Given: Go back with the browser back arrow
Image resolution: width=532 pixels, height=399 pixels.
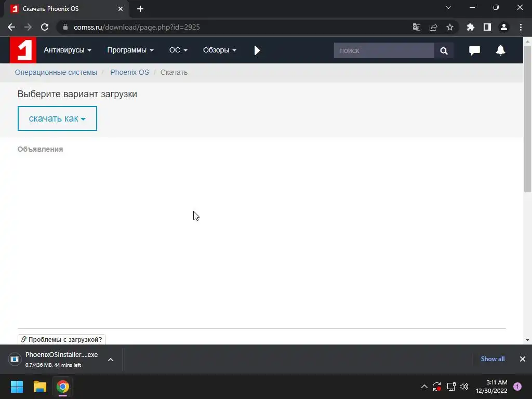Looking at the screenshot, I should click(11, 27).
